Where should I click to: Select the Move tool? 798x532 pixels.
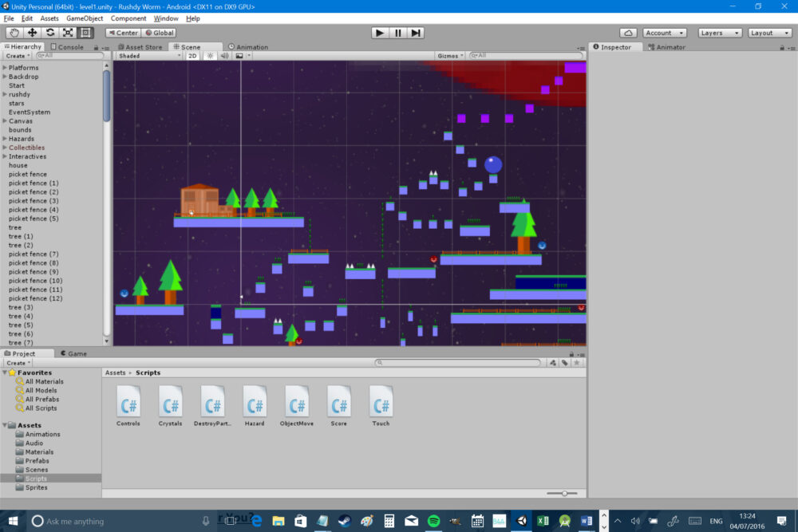pos(31,33)
